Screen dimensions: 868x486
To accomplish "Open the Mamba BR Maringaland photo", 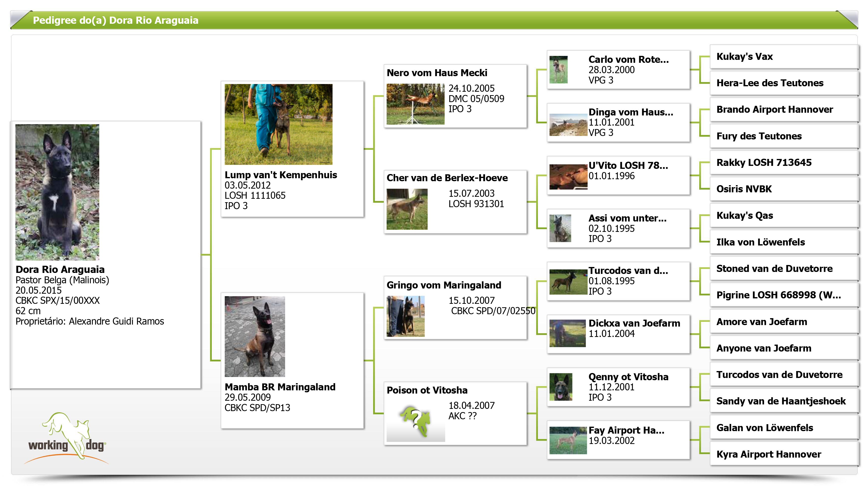I will (255, 336).
